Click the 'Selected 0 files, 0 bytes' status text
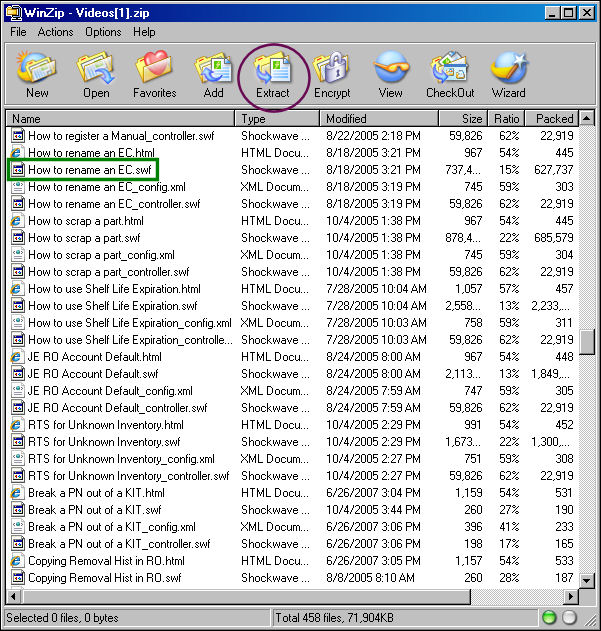 (x=62, y=617)
